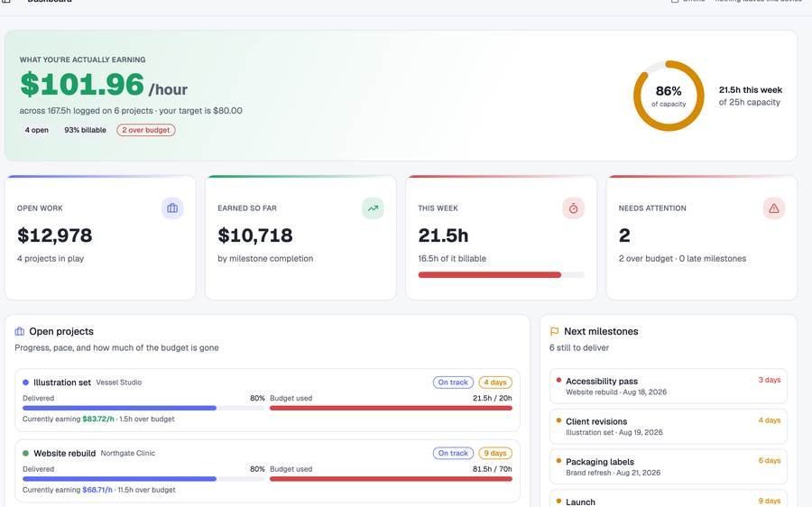Open the Illustration set project title
Viewport: 812px width, 507px height.
(62, 383)
